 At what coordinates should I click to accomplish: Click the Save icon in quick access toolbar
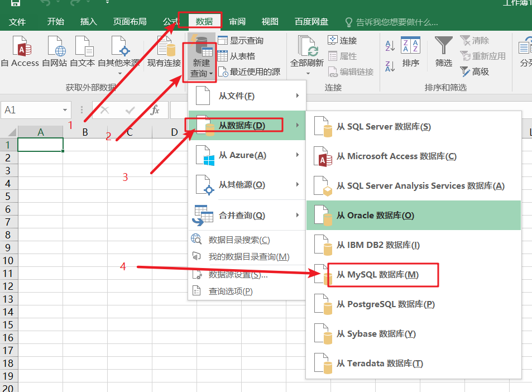click(16, 3)
